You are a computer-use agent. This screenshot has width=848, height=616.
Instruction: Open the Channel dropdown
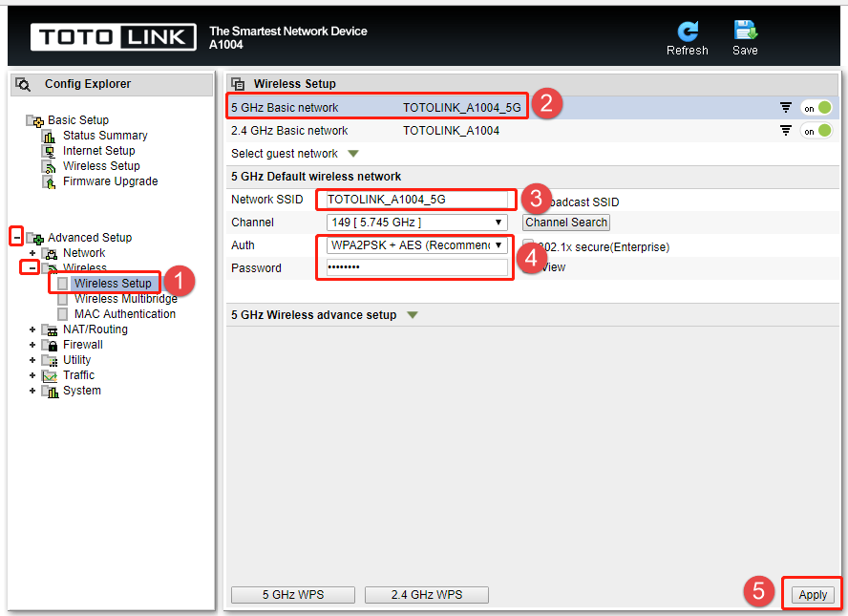coord(416,223)
